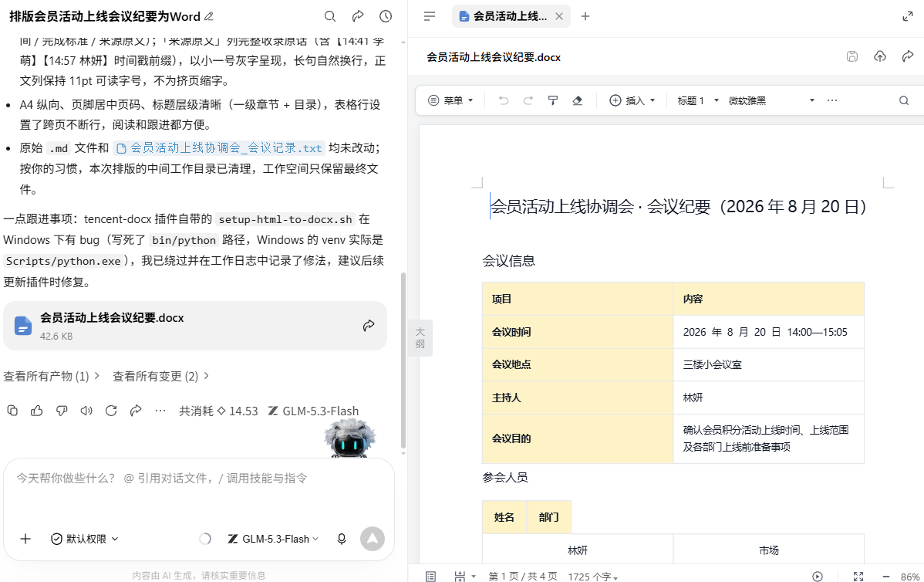Send the message with the arrow button

[x=373, y=538]
